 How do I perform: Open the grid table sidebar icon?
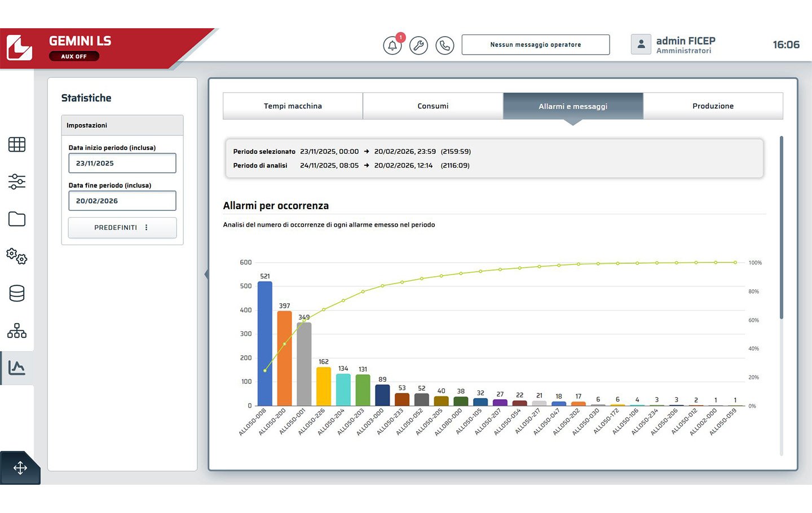point(17,144)
